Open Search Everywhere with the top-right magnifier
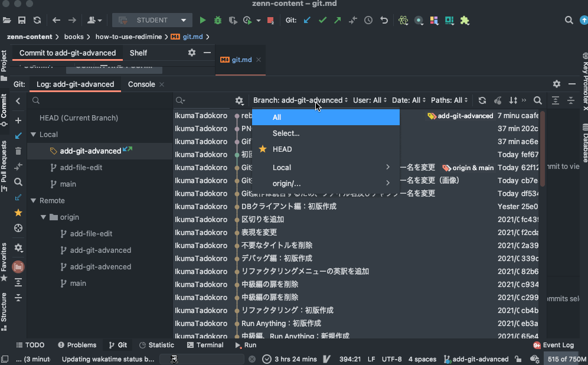This screenshot has width=588, height=365. [x=569, y=19]
